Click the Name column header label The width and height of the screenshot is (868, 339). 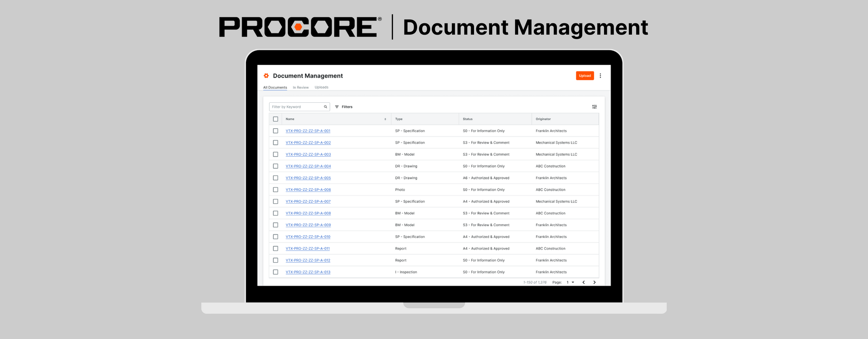tap(290, 119)
